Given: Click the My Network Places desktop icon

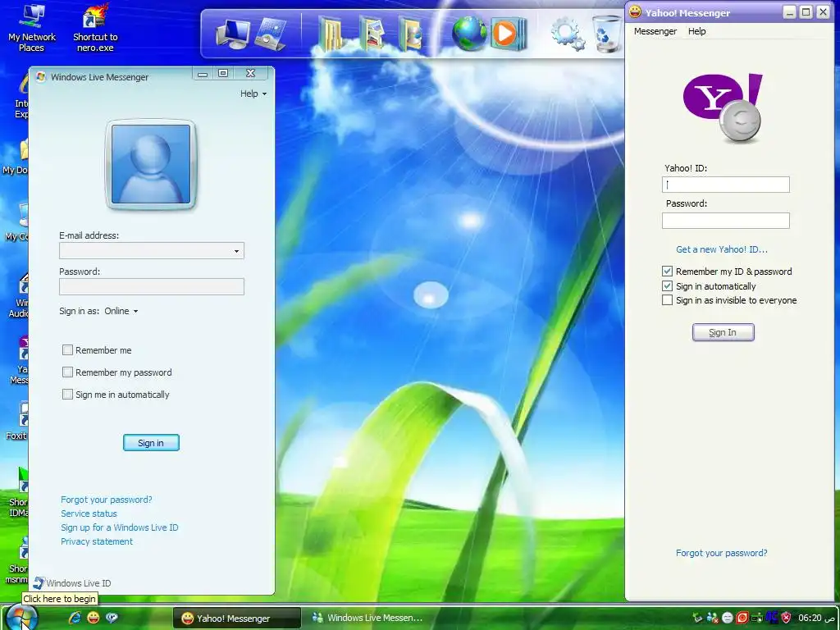Looking at the screenshot, I should [32, 27].
